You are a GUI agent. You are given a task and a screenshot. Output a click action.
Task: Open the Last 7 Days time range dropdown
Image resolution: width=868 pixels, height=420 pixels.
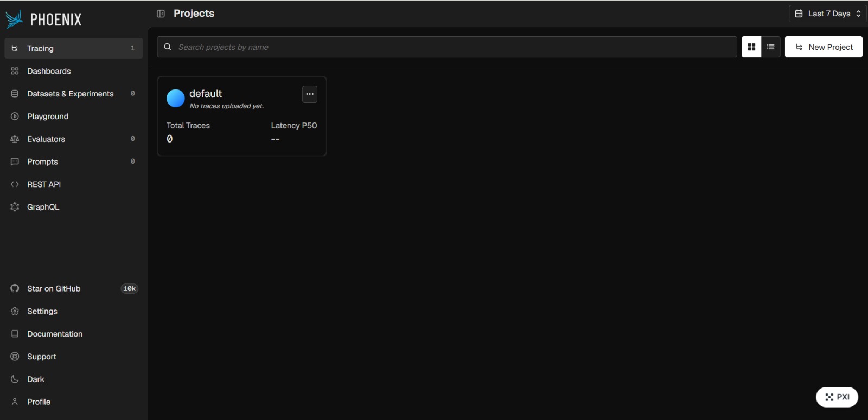pos(827,14)
